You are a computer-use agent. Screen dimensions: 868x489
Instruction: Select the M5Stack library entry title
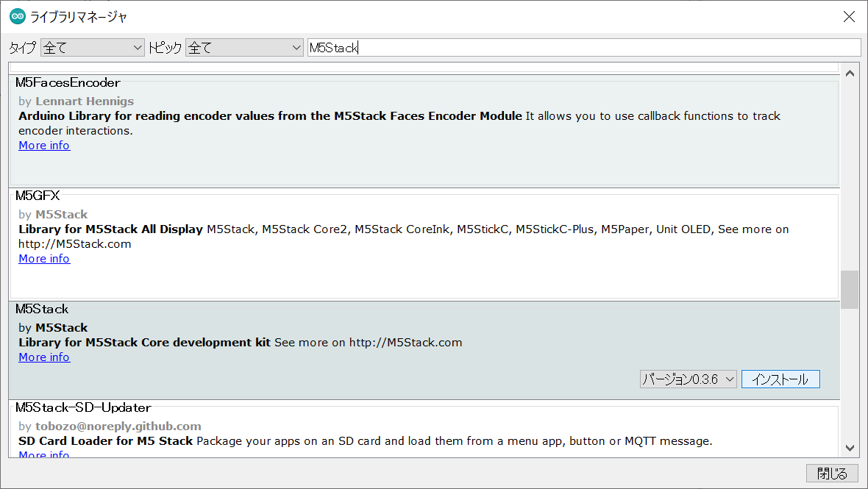(x=42, y=310)
